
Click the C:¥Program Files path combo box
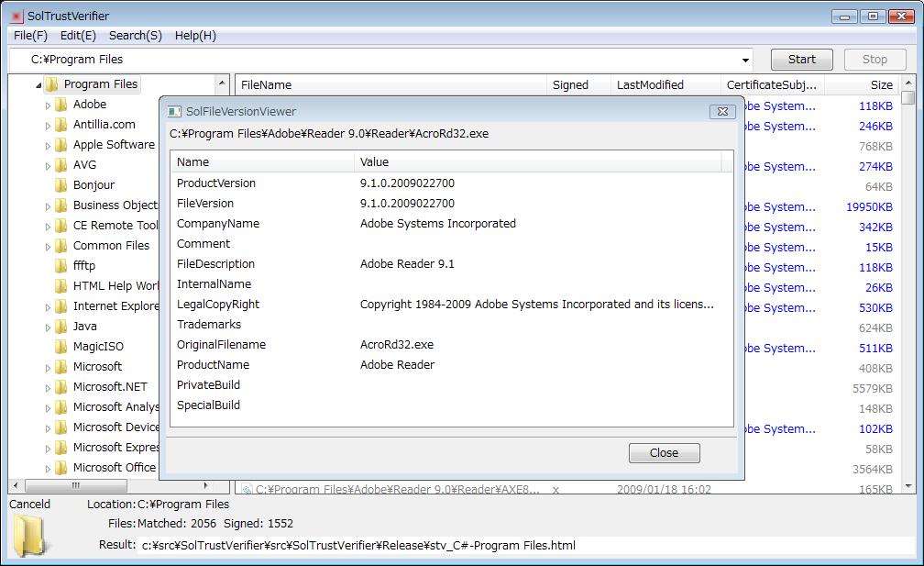coord(380,60)
